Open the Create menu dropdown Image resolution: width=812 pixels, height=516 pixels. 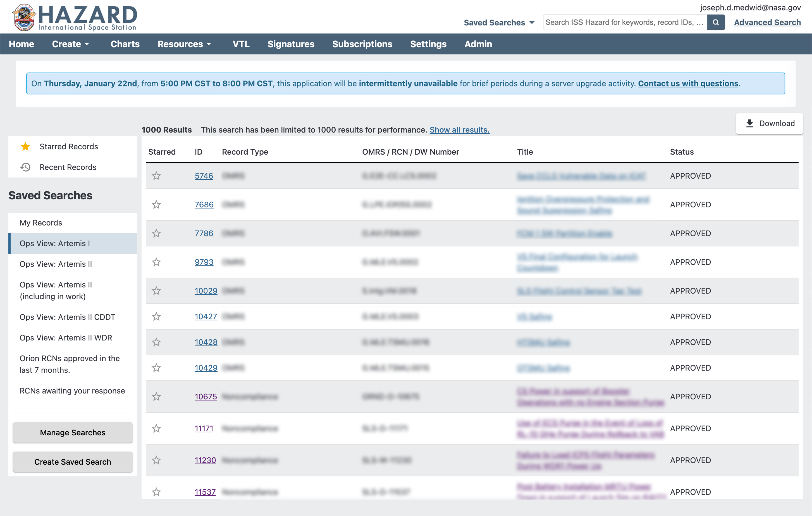70,44
